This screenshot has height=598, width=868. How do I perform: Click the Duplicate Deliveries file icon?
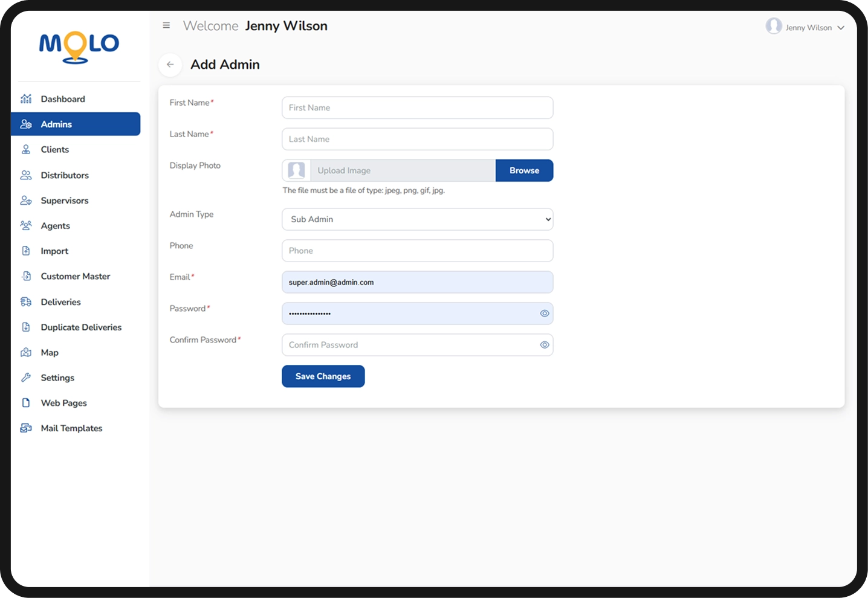click(x=26, y=327)
